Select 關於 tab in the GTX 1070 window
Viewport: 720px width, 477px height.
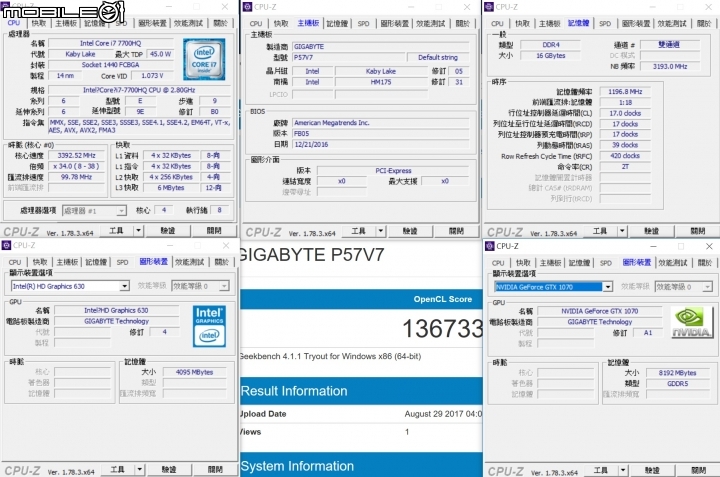click(x=704, y=263)
